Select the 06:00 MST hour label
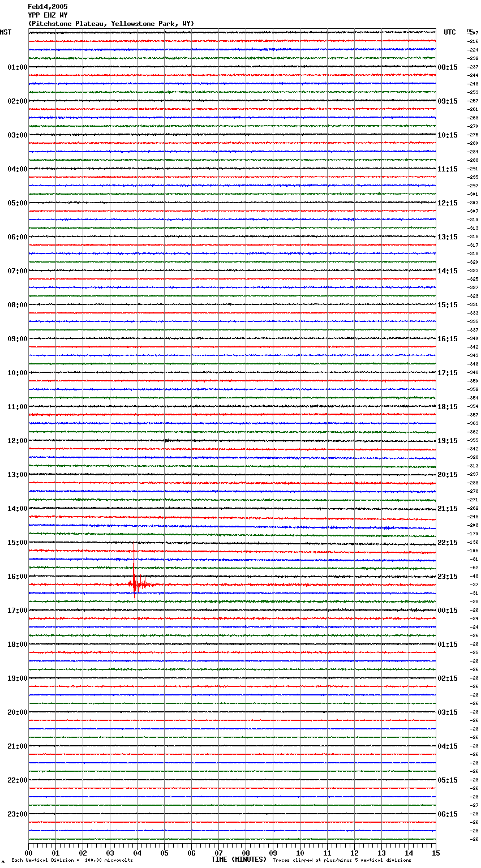This screenshot has height=868, width=481. pos(18,237)
